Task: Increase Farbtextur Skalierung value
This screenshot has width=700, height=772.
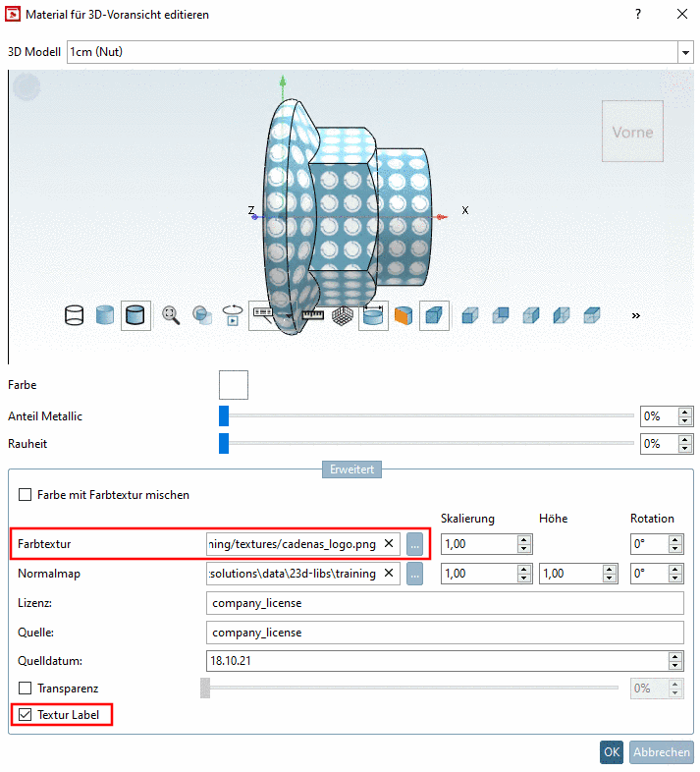Action: coord(524,539)
